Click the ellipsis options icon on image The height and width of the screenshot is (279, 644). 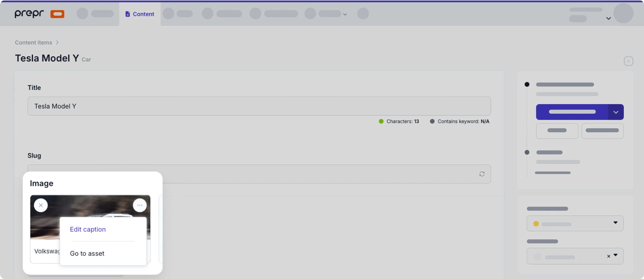point(140,205)
